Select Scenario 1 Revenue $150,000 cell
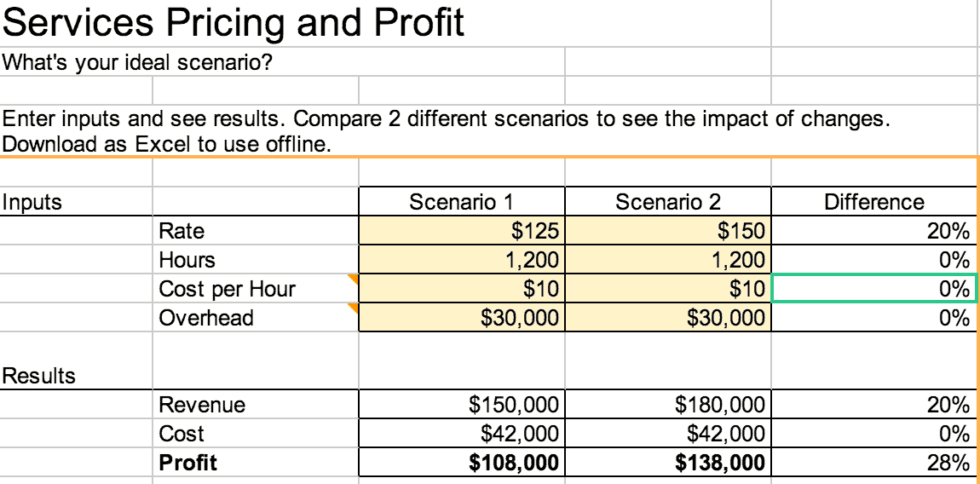980x484 pixels. (462, 405)
